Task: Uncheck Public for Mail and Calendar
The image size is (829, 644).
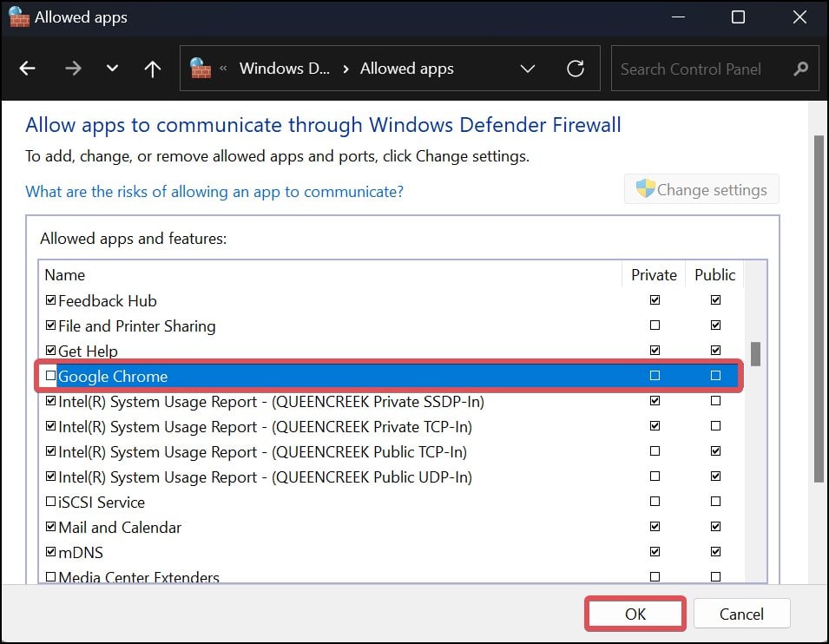Action: tap(715, 527)
